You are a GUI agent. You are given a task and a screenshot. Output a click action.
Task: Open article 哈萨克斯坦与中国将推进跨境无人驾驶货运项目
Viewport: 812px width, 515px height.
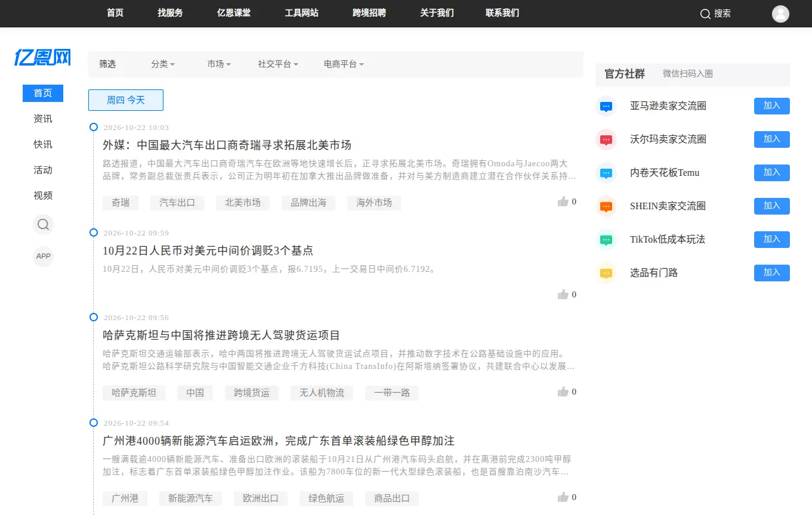point(221,335)
